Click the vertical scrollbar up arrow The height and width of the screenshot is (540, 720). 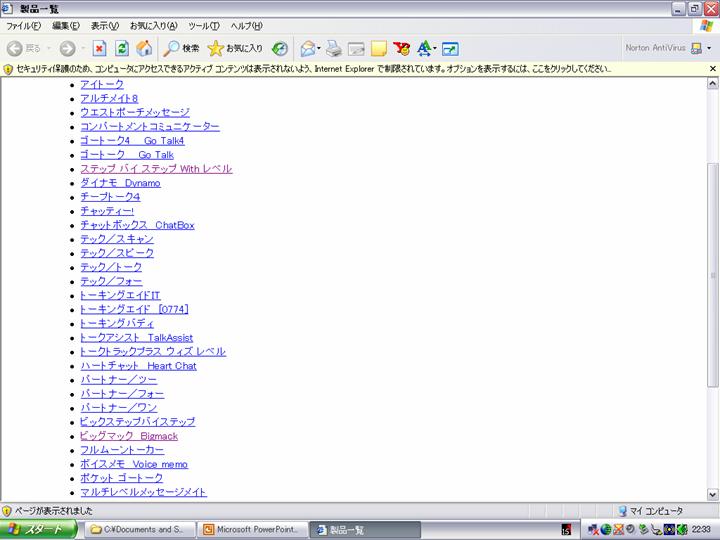(712, 83)
